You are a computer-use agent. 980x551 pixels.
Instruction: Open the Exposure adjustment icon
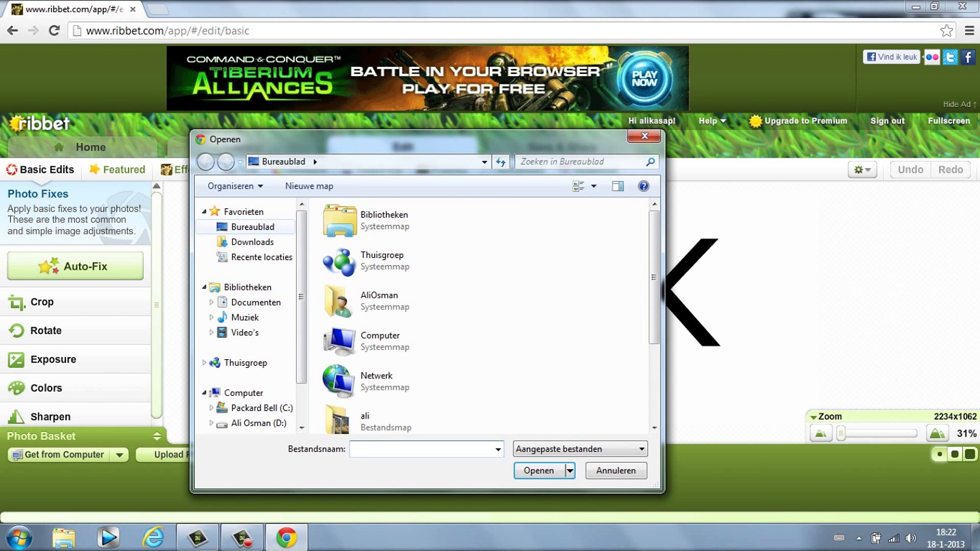tap(16, 360)
